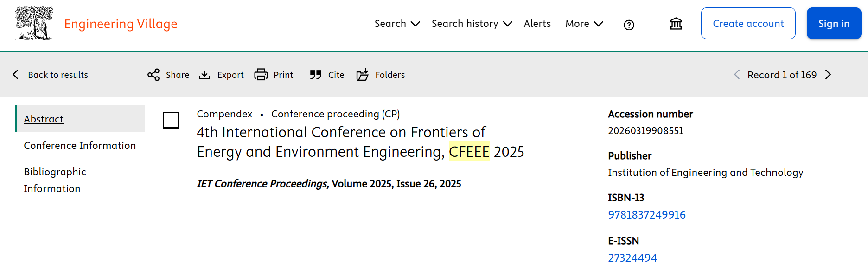The height and width of the screenshot is (277, 868).
Task: Click the Folders icon
Action: (x=363, y=75)
